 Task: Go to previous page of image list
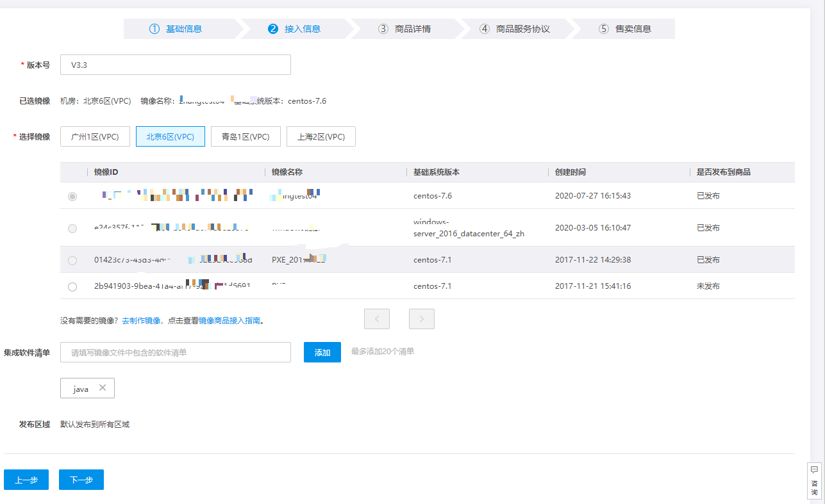click(377, 319)
